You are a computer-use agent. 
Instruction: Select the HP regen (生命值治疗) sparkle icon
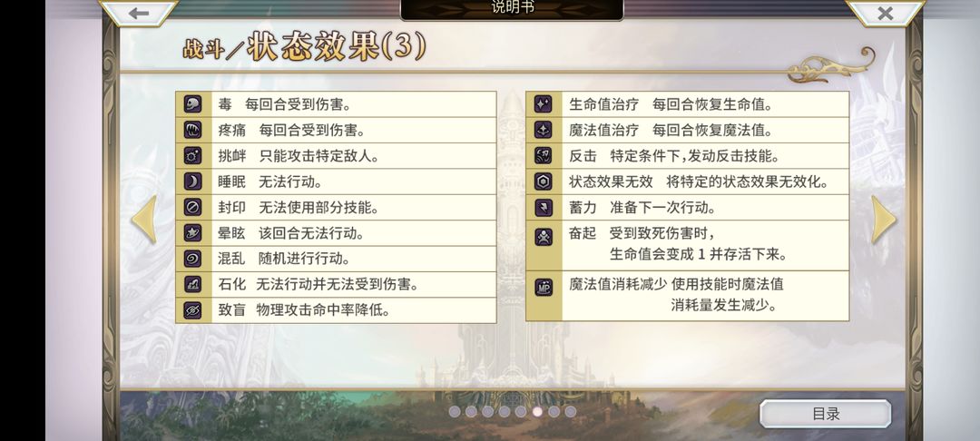(544, 103)
